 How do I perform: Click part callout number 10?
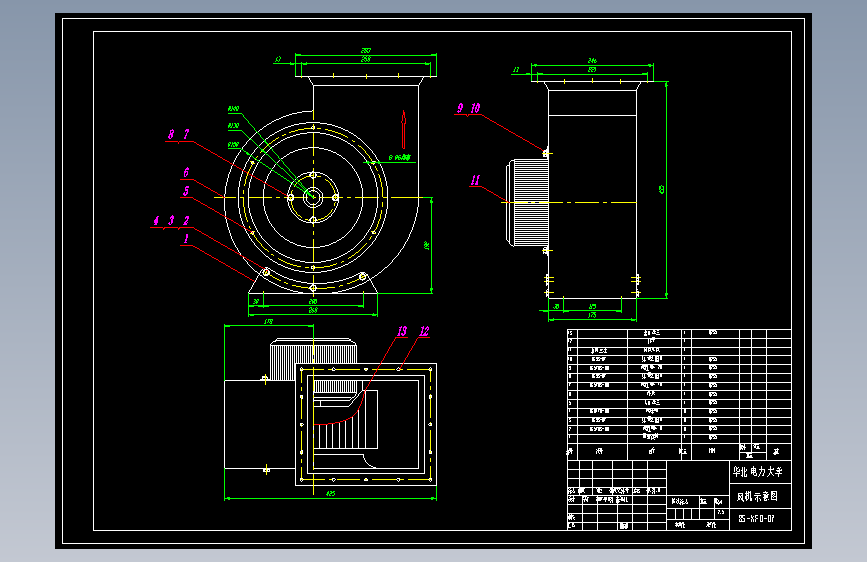pos(475,108)
